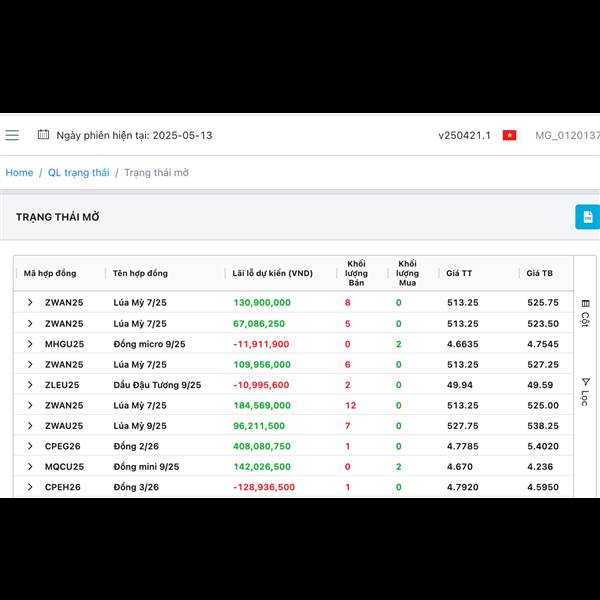Sort by Mã hợp đồng column header
This screenshot has width=600, height=600.
[x=50, y=273]
